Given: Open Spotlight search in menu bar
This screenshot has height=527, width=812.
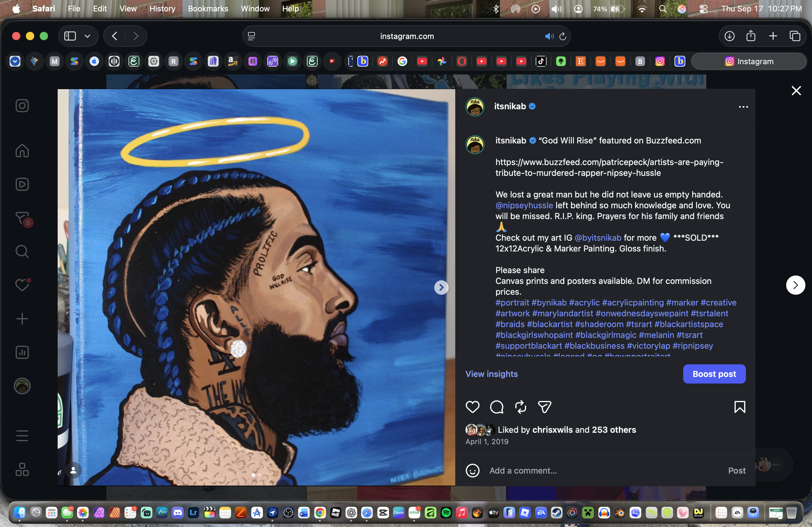Looking at the screenshot, I should tap(662, 9).
